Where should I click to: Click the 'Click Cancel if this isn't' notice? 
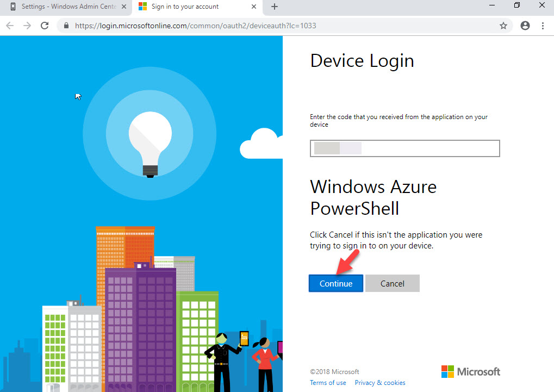pyautogui.click(x=396, y=240)
